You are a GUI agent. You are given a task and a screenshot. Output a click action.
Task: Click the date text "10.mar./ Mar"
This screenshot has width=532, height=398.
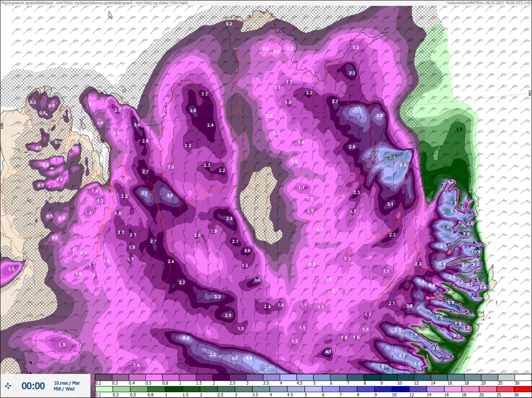(67, 383)
